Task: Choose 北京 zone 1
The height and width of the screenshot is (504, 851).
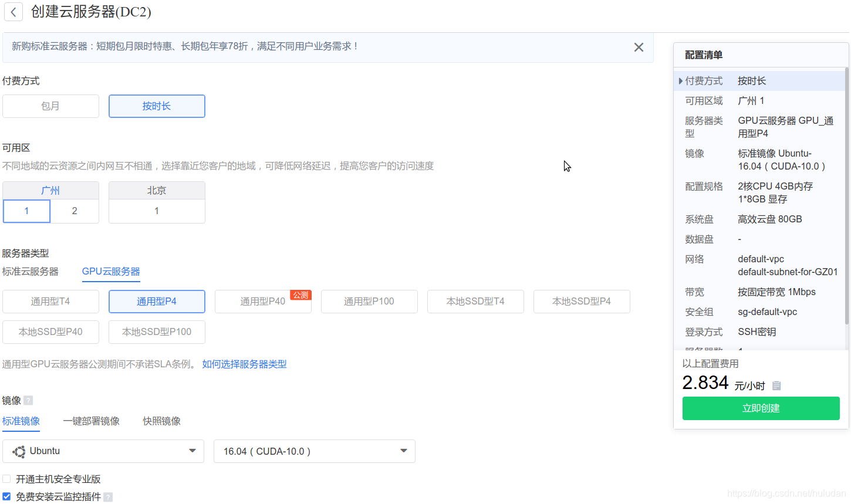Action: (157, 211)
